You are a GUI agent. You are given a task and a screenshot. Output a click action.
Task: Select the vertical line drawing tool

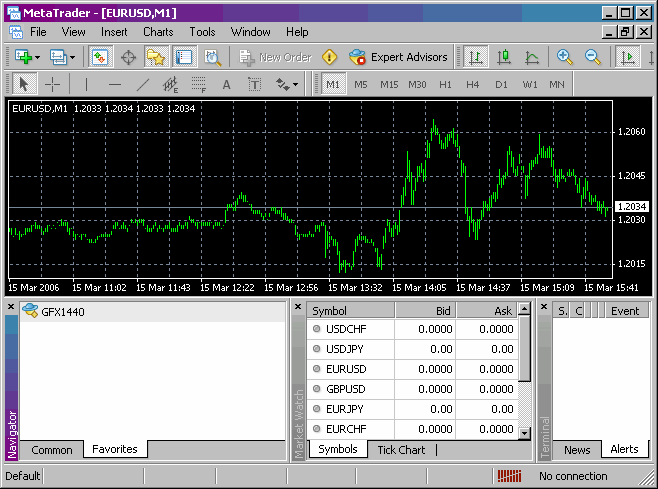click(x=87, y=85)
